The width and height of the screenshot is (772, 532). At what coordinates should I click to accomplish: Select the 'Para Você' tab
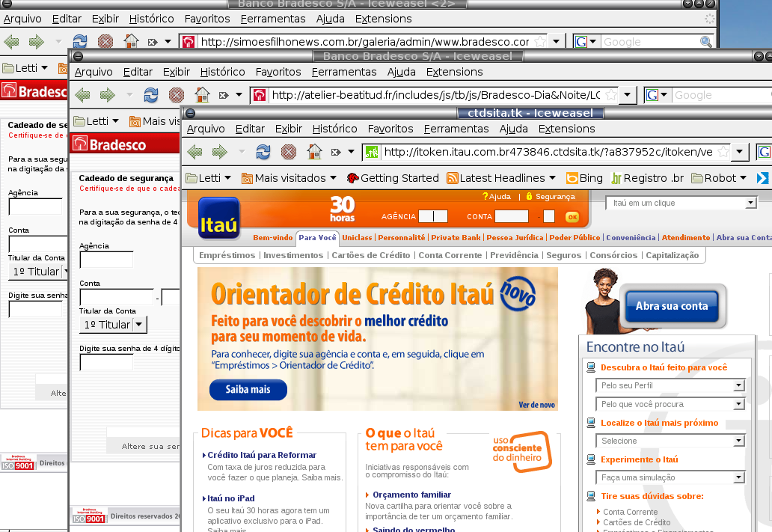click(318, 237)
